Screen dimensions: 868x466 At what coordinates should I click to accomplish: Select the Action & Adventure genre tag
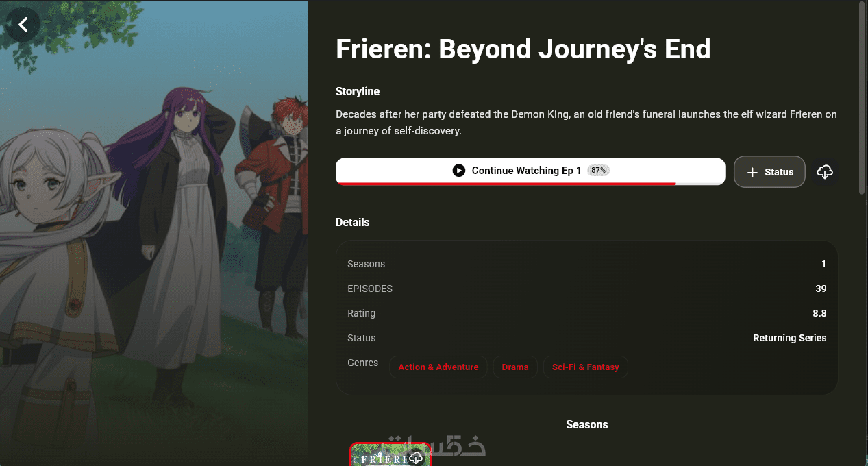[438, 367]
